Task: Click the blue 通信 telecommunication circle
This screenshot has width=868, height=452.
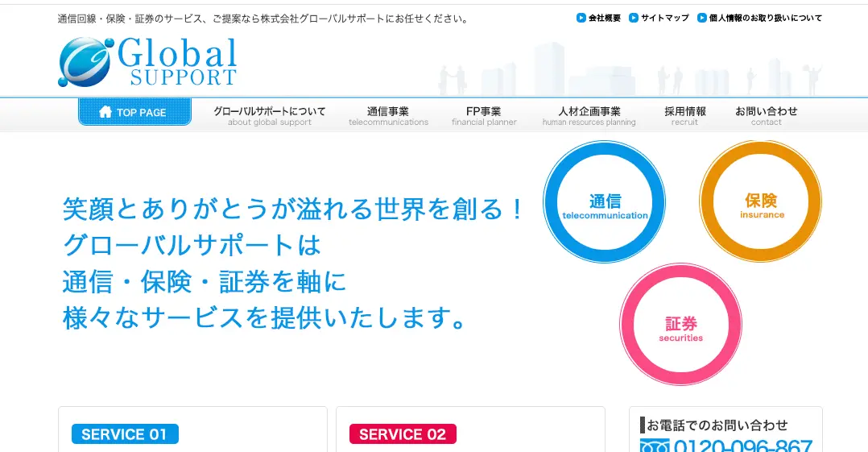Action: (605, 201)
